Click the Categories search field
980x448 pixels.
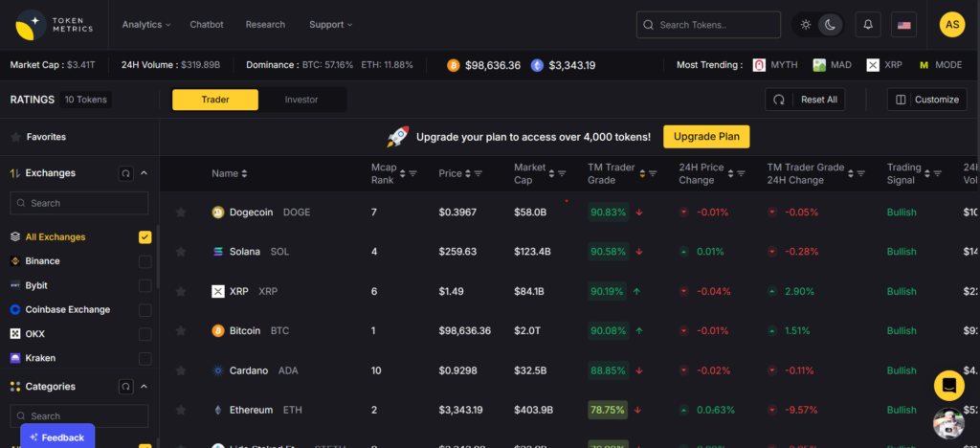coord(79,416)
